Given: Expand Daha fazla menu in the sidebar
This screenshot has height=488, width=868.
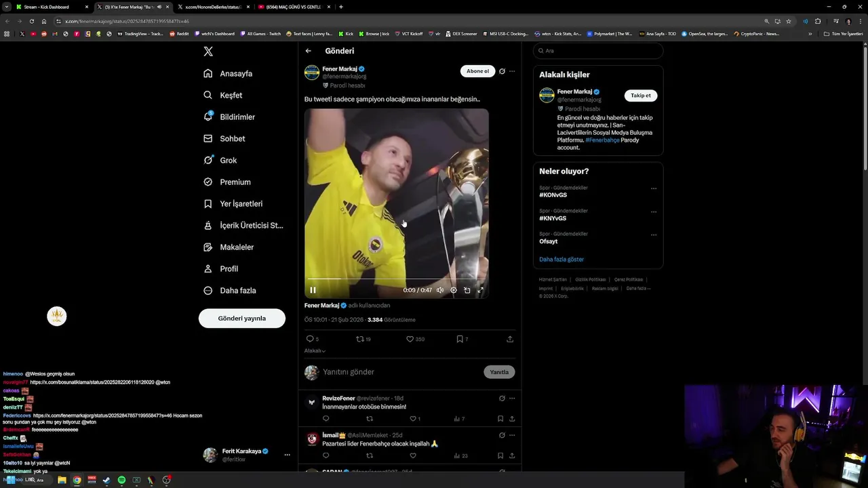Looking at the screenshot, I should 230,290.
